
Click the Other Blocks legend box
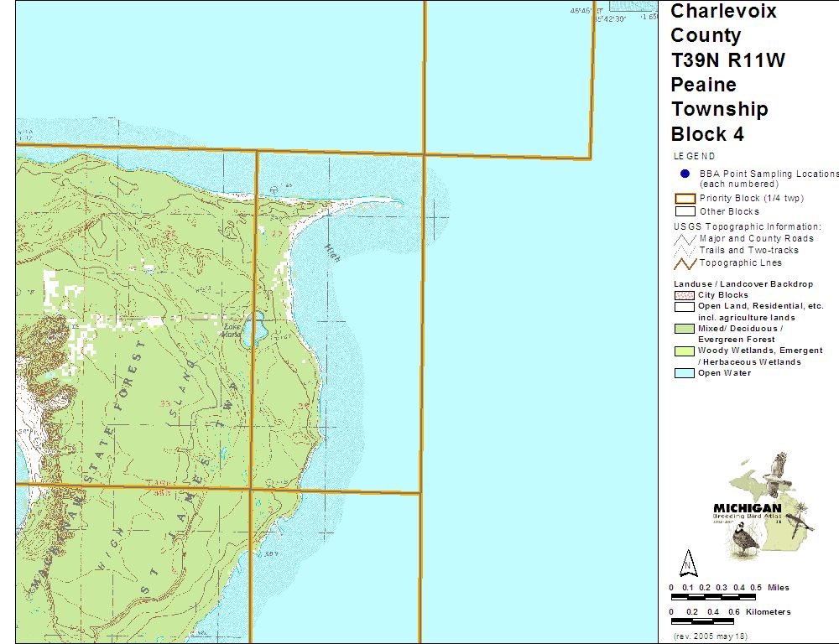click(685, 211)
